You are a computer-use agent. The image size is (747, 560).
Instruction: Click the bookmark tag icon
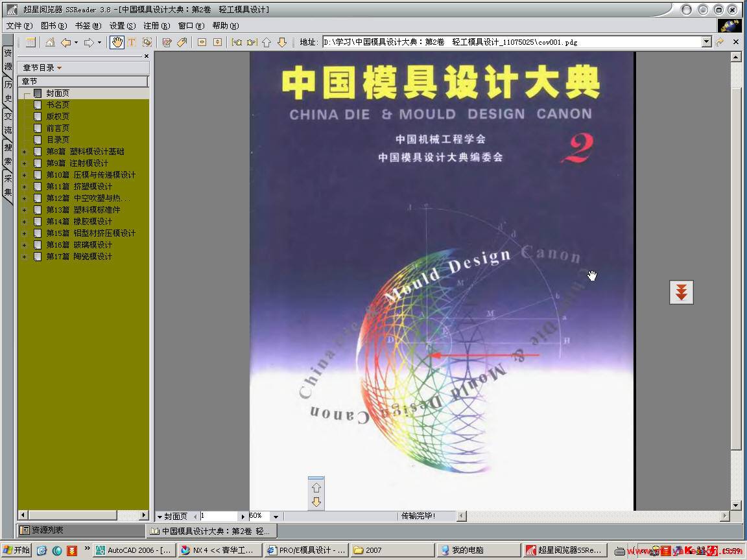[x=182, y=42]
